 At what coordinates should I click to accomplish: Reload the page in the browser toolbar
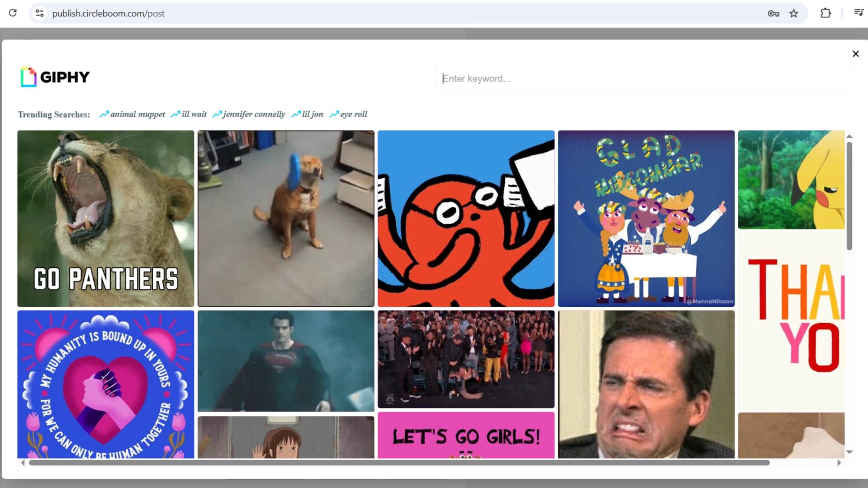[x=13, y=13]
